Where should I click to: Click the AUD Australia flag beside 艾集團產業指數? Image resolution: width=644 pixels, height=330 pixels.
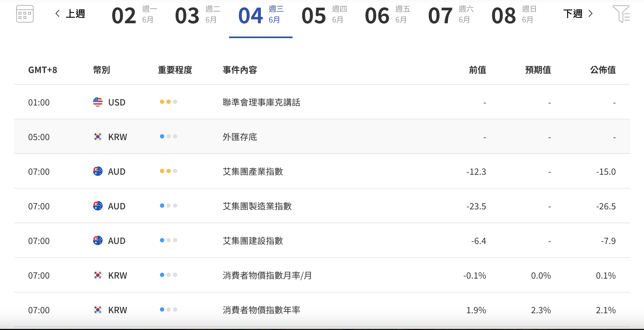(98, 171)
